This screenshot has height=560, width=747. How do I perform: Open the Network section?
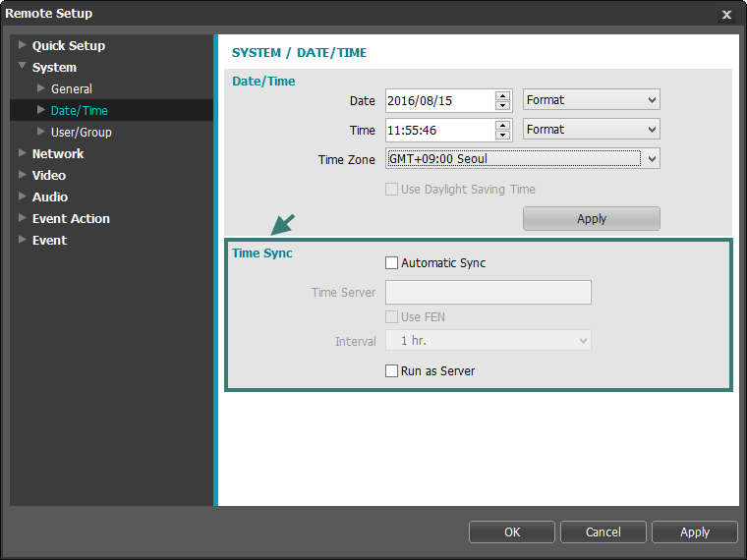[58, 154]
